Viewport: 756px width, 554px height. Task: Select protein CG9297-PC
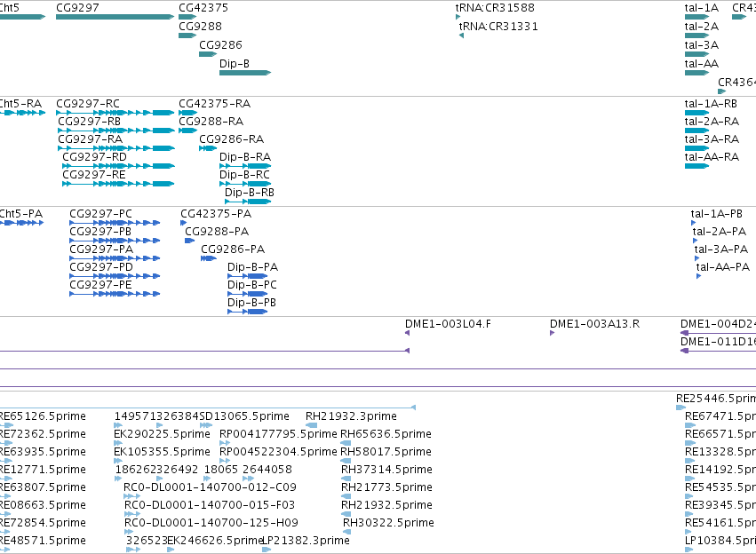[115, 223]
